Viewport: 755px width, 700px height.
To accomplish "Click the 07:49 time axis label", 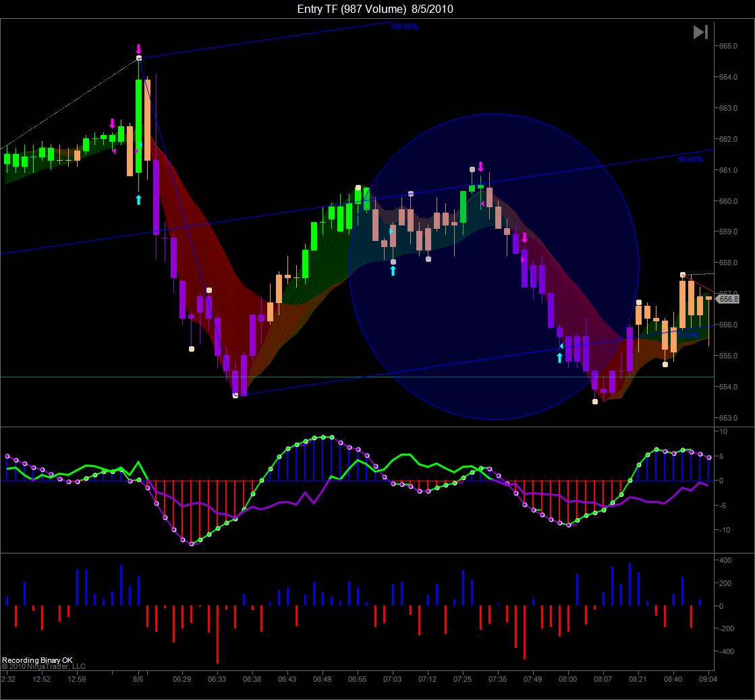I will tap(532, 679).
